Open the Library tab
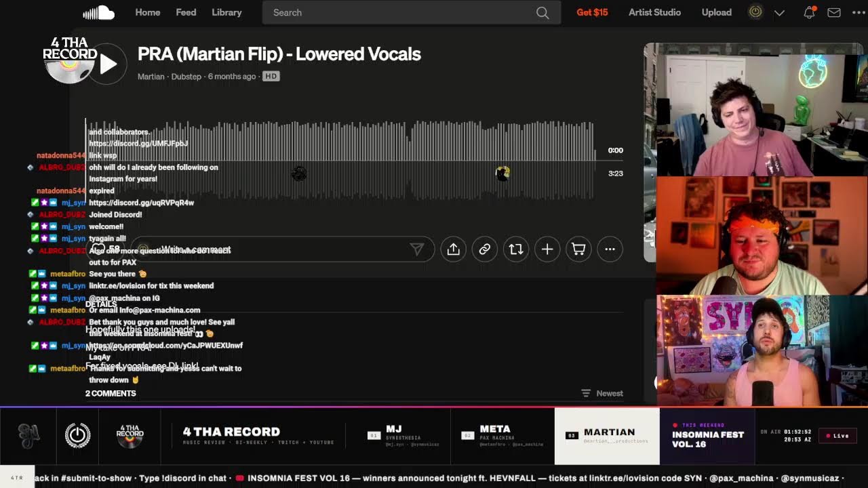 (x=226, y=12)
